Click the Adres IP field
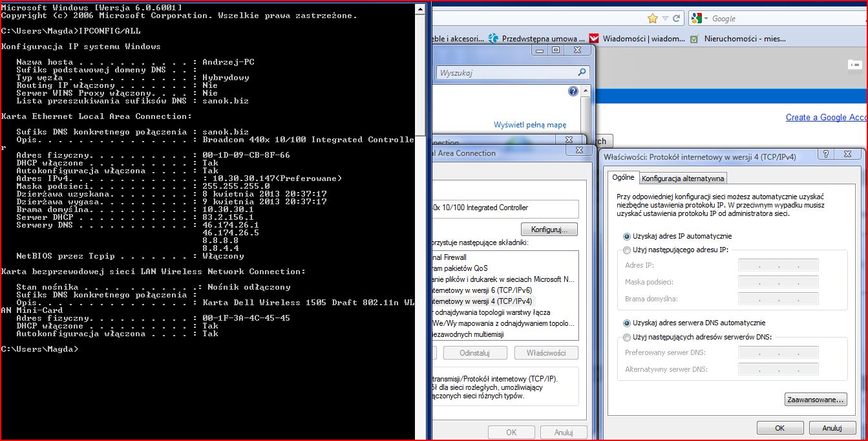Image resolution: width=868 pixels, height=441 pixels. (x=778, y=266)
